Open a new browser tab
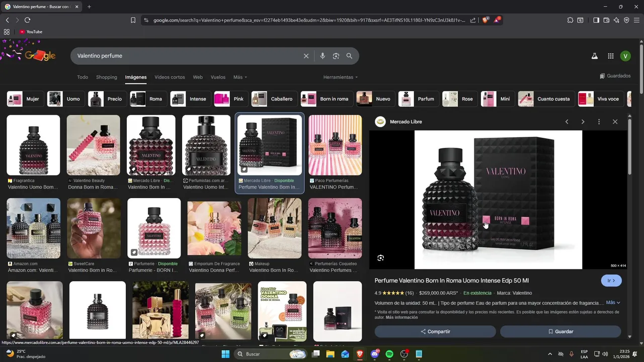Image resolution: width=644 pixels, height=362 pixels. point(89,7)
